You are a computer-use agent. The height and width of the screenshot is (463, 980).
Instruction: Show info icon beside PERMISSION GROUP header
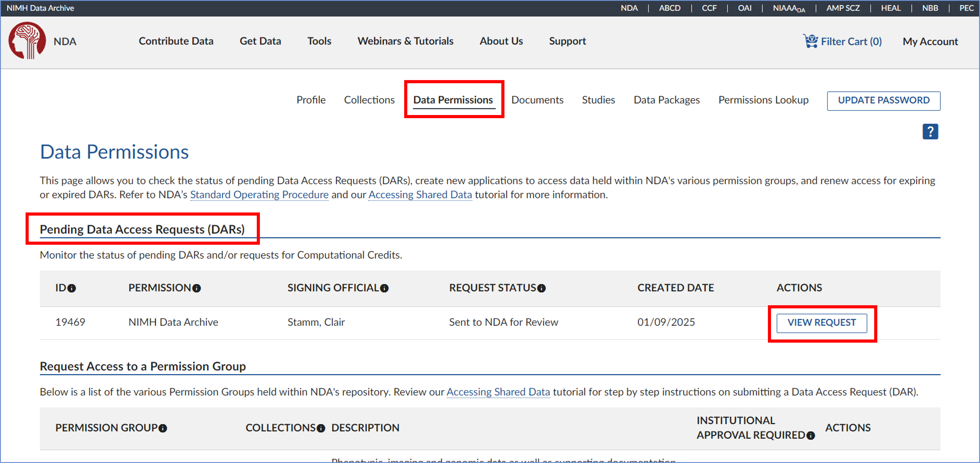(x=163, y=428)
